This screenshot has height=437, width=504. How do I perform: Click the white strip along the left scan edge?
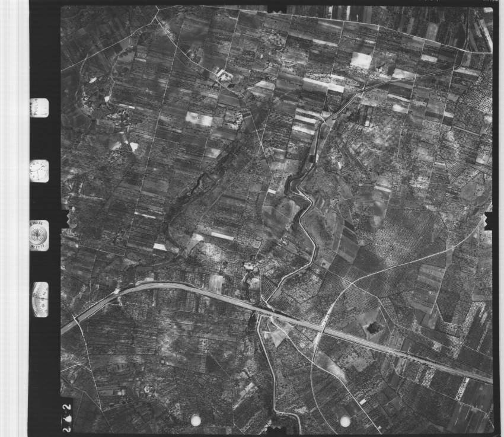pyautogui.click(x=14, y=218)
